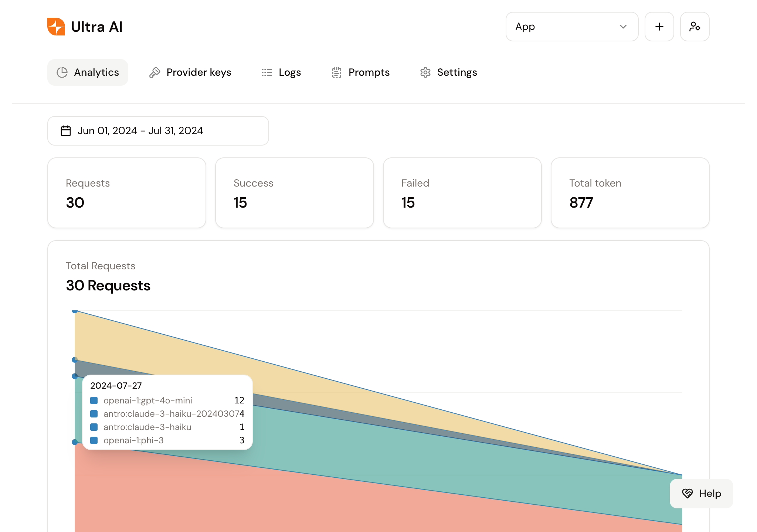Click the top data point on chart
This screenshot has height=532, width=757.
[x=75, y=311]
